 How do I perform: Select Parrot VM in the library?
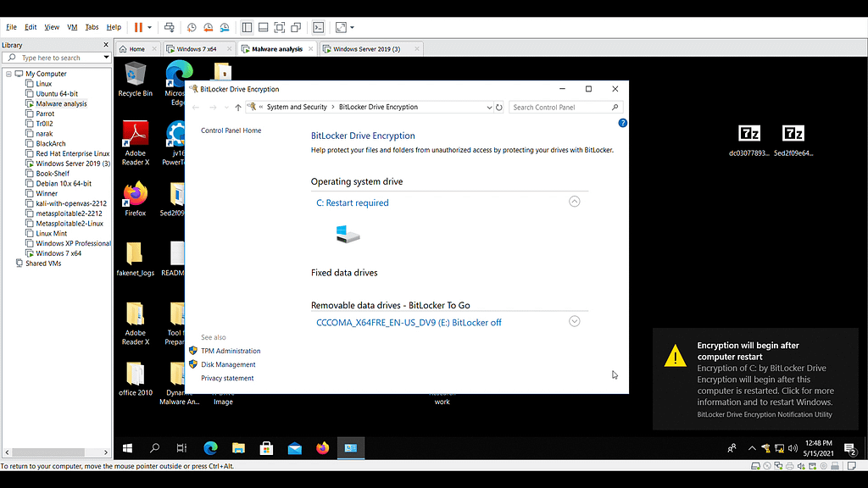tap(45, 114)
